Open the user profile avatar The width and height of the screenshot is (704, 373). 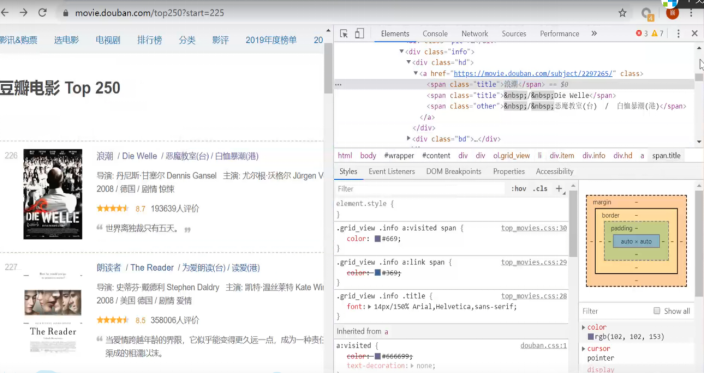pos(672,13)
